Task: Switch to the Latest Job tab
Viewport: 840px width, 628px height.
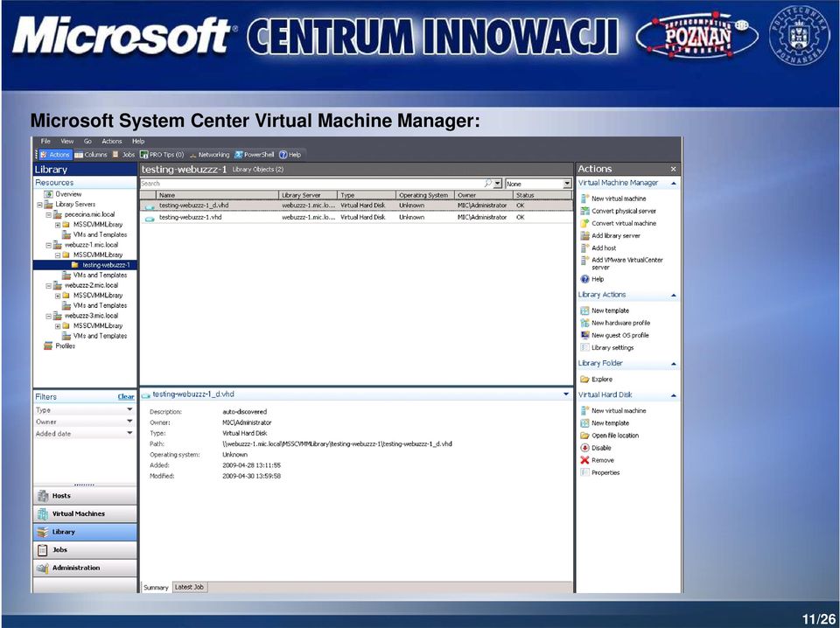Action: (x=189, y=587)
